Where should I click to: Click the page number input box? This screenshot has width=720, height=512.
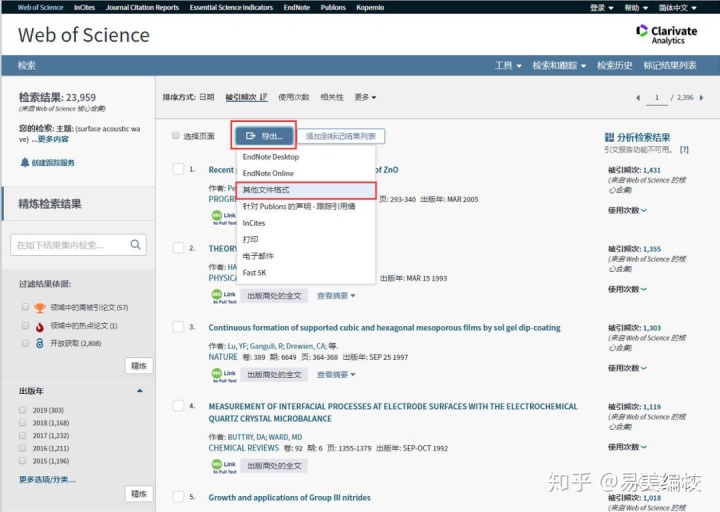coord(657,97)
